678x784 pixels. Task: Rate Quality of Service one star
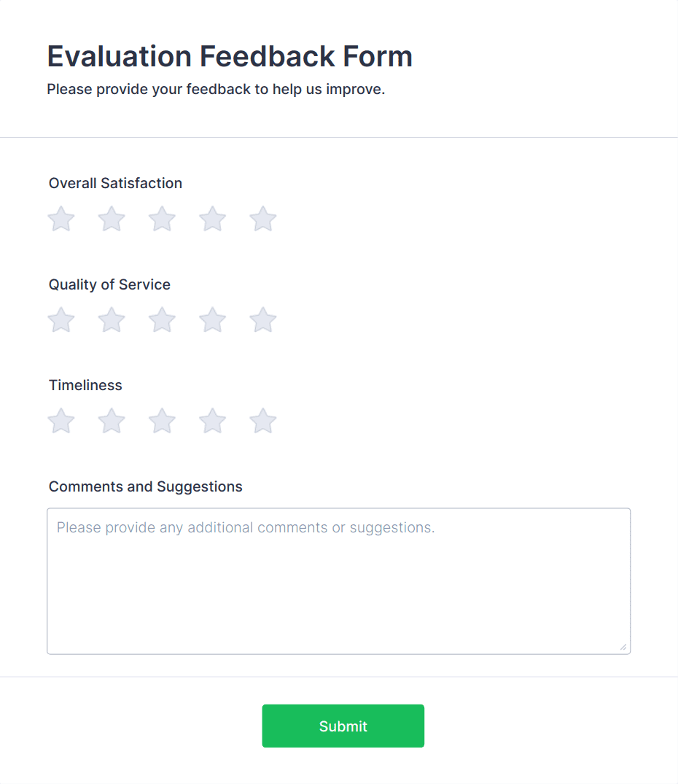tap(61, 319)
